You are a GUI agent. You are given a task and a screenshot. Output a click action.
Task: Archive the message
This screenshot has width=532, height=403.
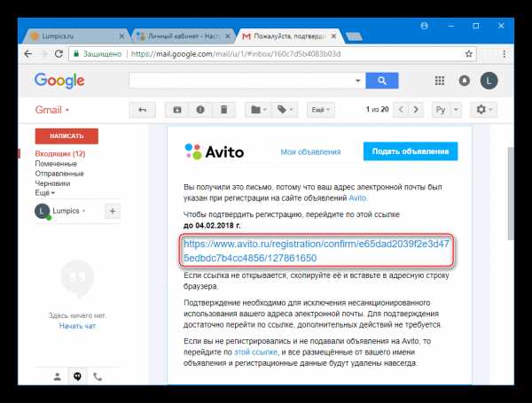[177, 110]
